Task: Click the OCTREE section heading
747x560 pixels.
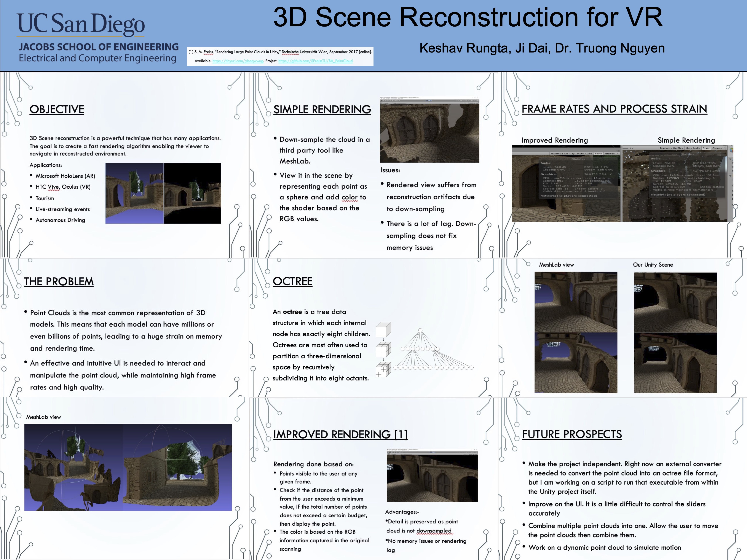Action: coord(292,281)
